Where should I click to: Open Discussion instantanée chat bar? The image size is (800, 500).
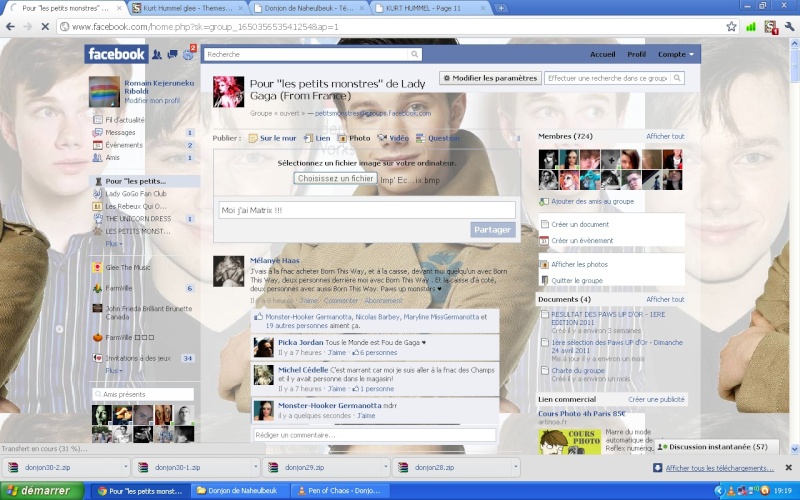pyautogui.click(x=717, y=446)
